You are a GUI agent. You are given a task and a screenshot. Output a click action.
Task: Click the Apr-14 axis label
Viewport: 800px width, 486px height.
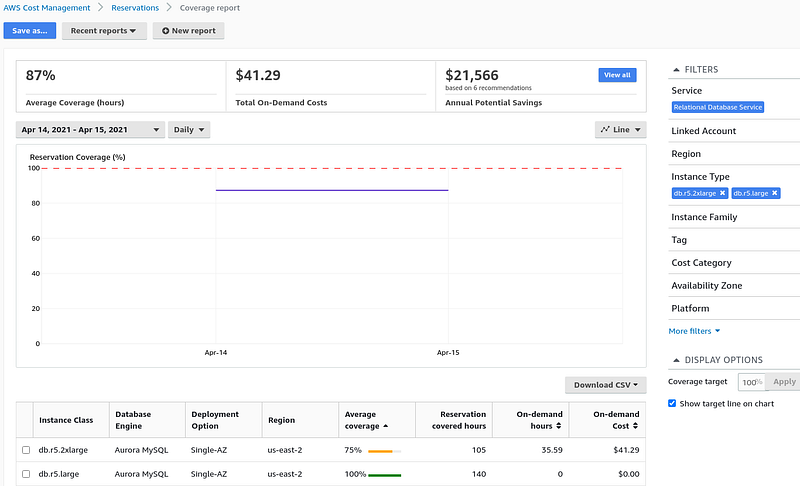tap(216, 352)
